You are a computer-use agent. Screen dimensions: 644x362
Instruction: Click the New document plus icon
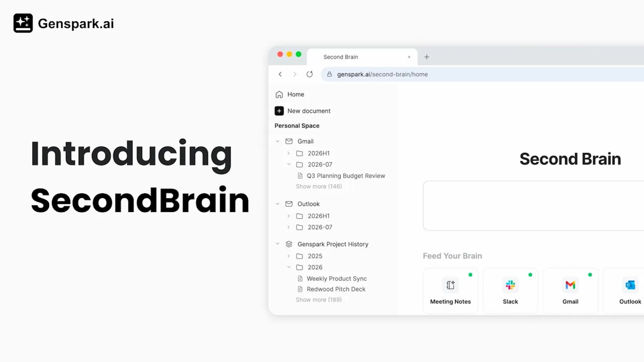pos(279,111)
